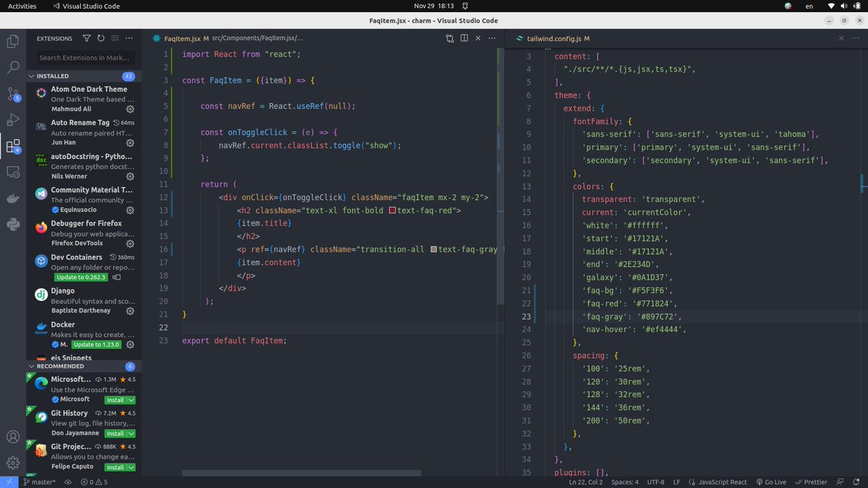Viewport: 868px width, 488px height.
Task: Open Extensions panel more actions menu
Action: 129,38
